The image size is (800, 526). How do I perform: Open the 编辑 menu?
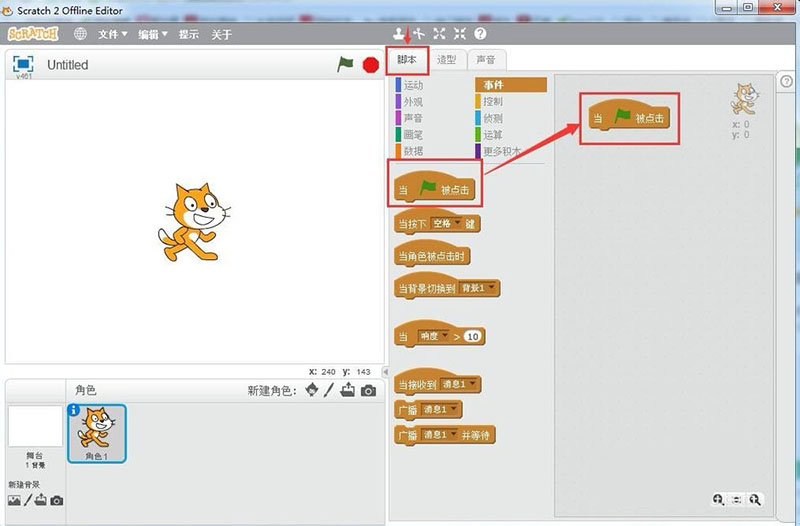(x=153, y=34)
